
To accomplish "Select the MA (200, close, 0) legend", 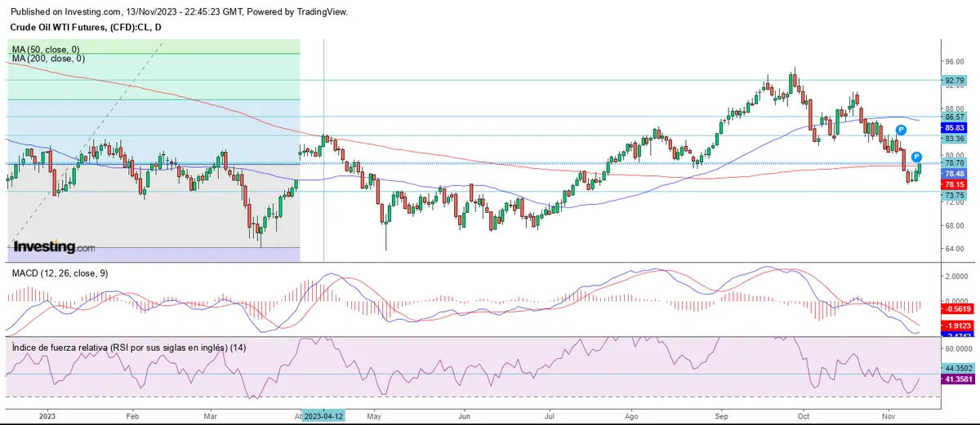I will [x=49, y=59].
